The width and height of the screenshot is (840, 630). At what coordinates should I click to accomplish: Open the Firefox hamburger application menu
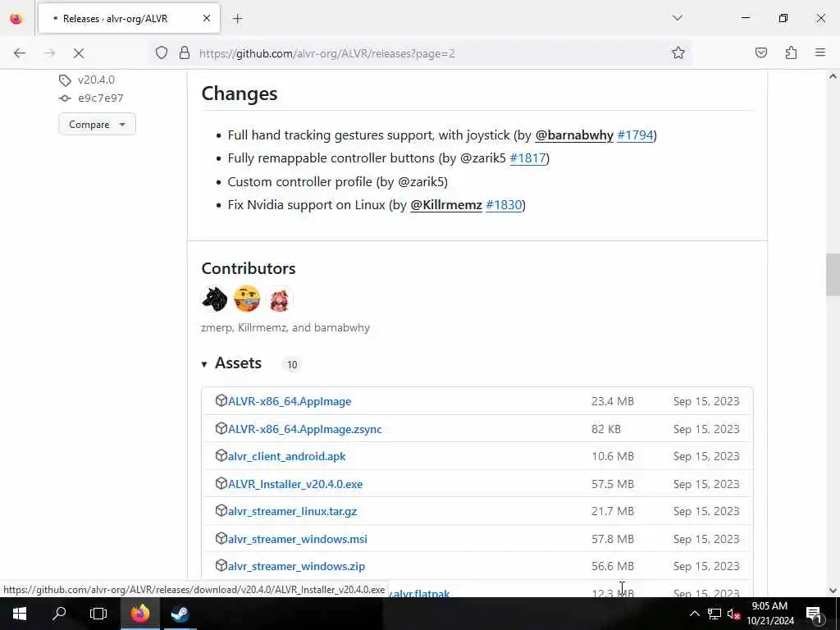click(820, 52)
